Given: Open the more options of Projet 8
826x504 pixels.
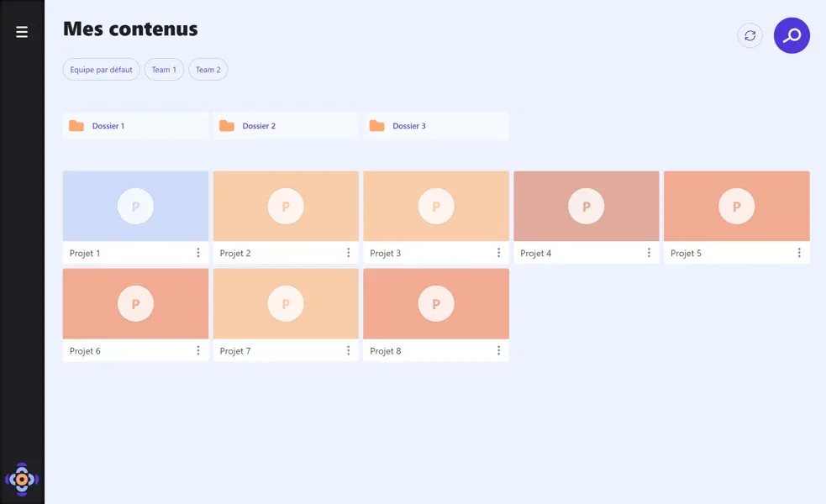Looking at the screenshot, I should (x=498, y=351).
